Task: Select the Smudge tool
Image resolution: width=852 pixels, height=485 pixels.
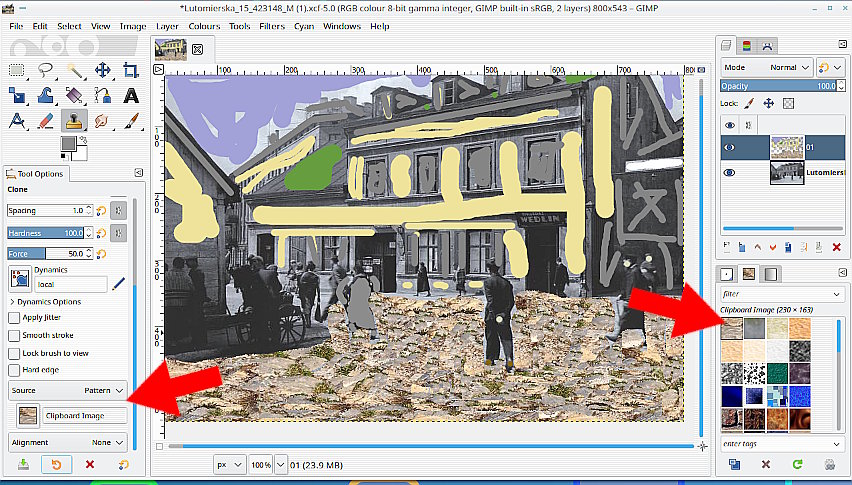Action: (103, 121)
